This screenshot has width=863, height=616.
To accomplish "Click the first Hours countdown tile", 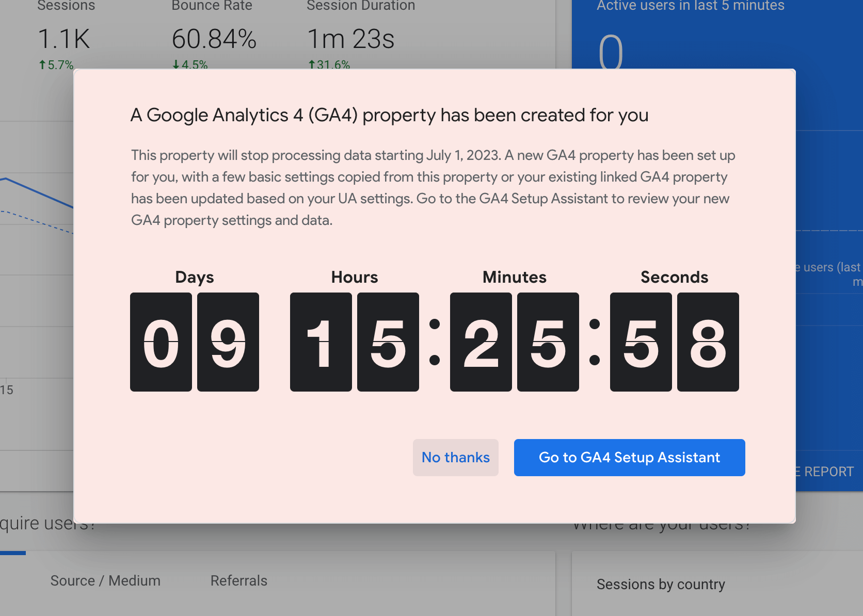I will tap(321, 342).
